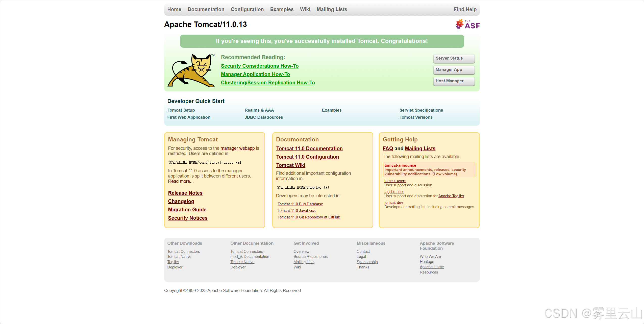Open the Changelog link
Viewport: 644px width, 324px height.
click(x=181, y=201)
